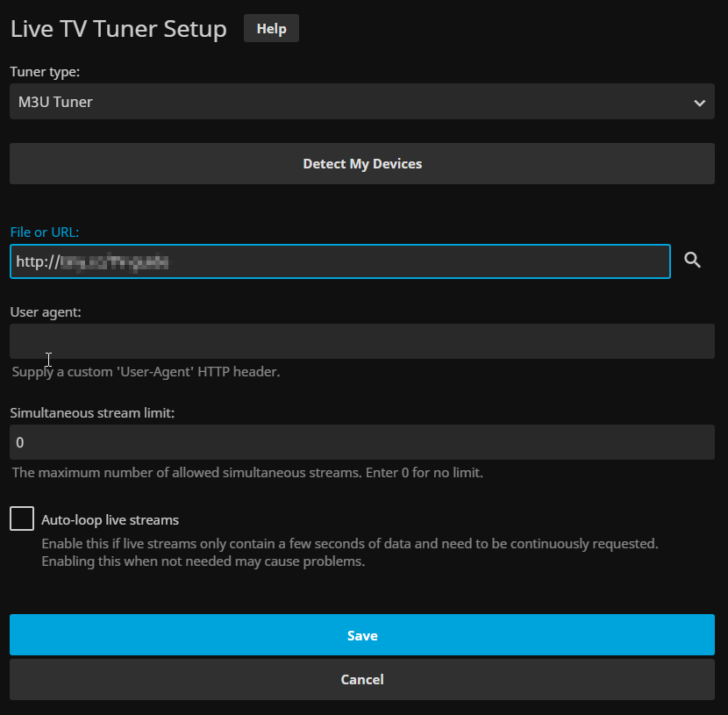Click the "Tuner type:" label
Screen dimensions: 728x715
[45, 71]
